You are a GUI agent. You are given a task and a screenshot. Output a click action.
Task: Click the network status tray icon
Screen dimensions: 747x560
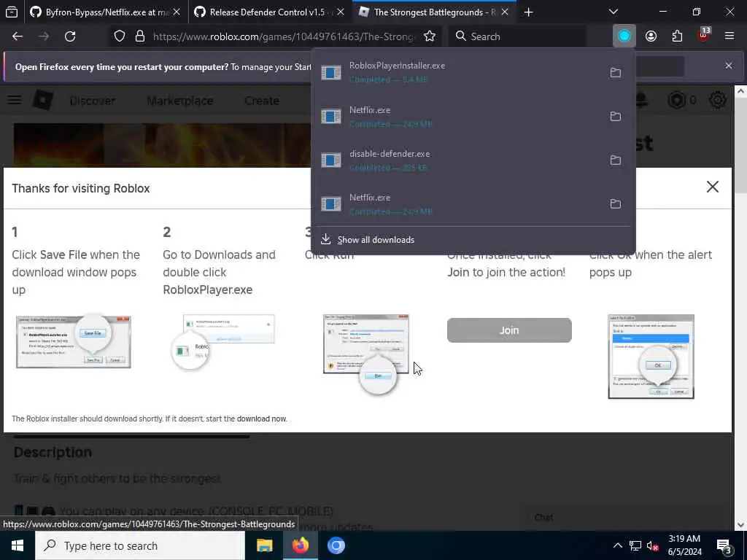(x=635, y=545)
